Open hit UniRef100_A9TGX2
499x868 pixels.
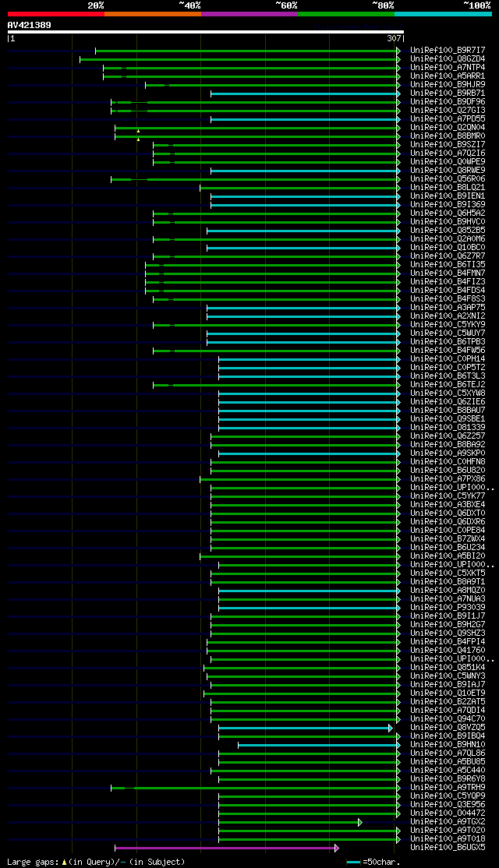448,822
